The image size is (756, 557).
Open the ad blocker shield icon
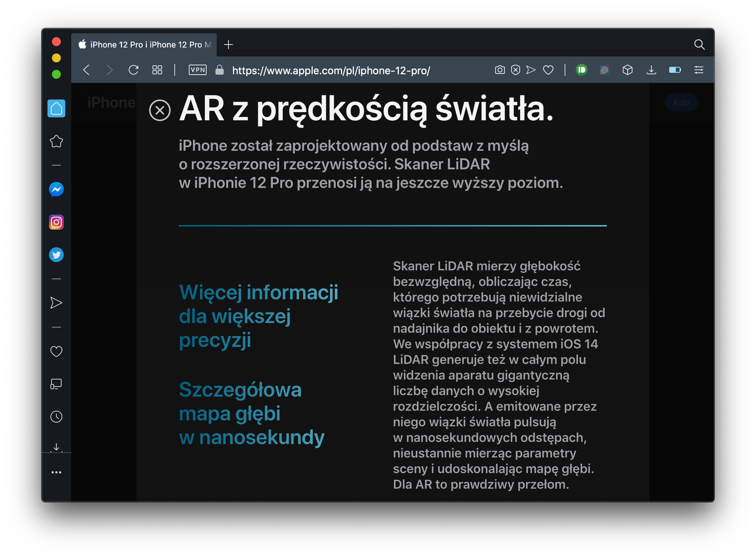tap(516, 70)
